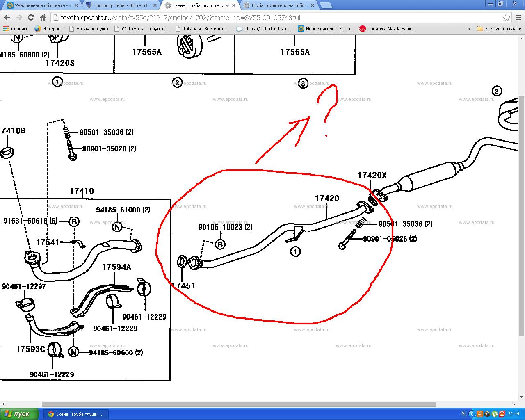Click the browser back arrow
Screen dimensions: 525x420
click(7, 17)
